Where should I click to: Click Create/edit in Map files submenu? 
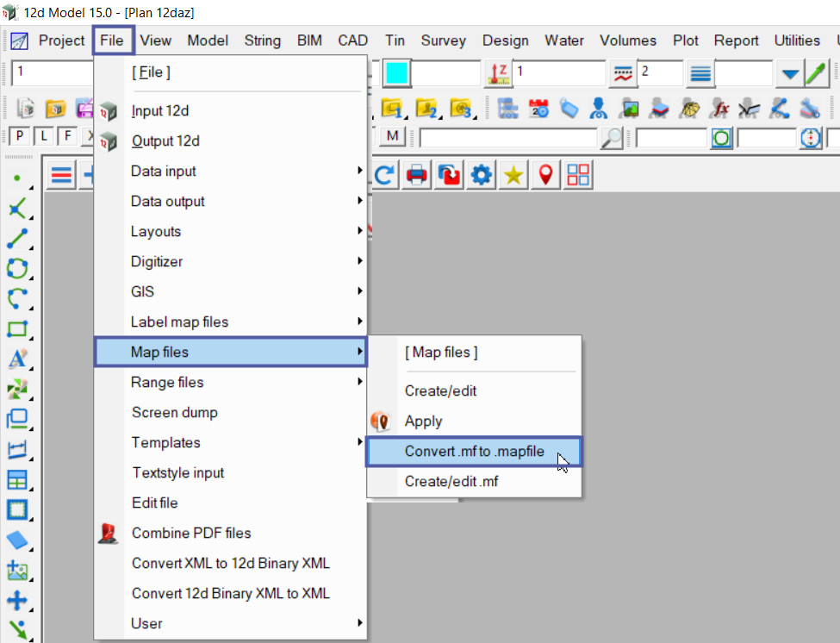coord(474,391)
